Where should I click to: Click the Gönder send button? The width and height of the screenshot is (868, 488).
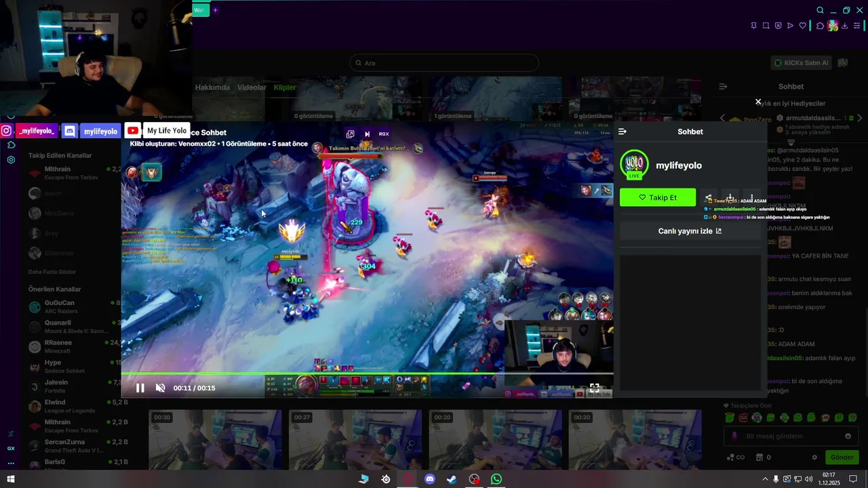click(842, 457)
